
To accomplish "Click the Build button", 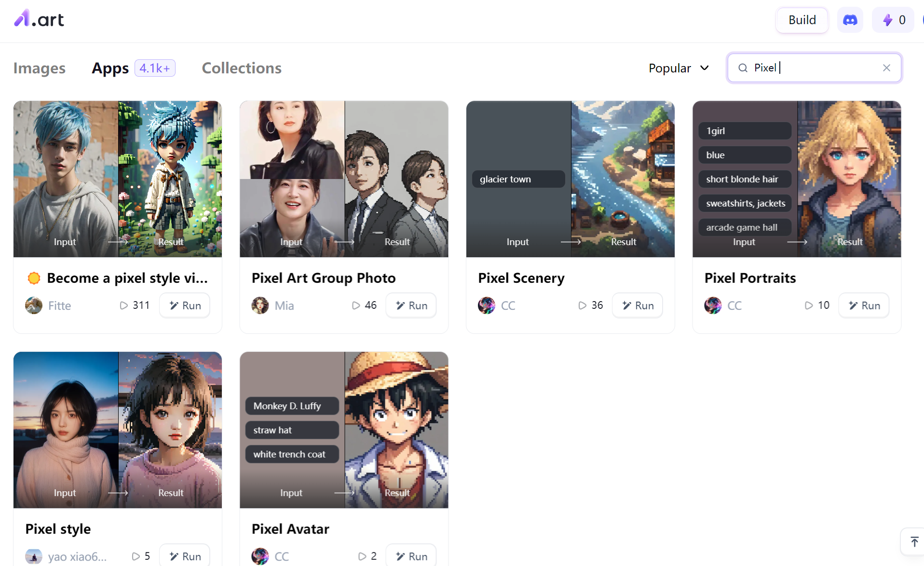I will (802, 20).
